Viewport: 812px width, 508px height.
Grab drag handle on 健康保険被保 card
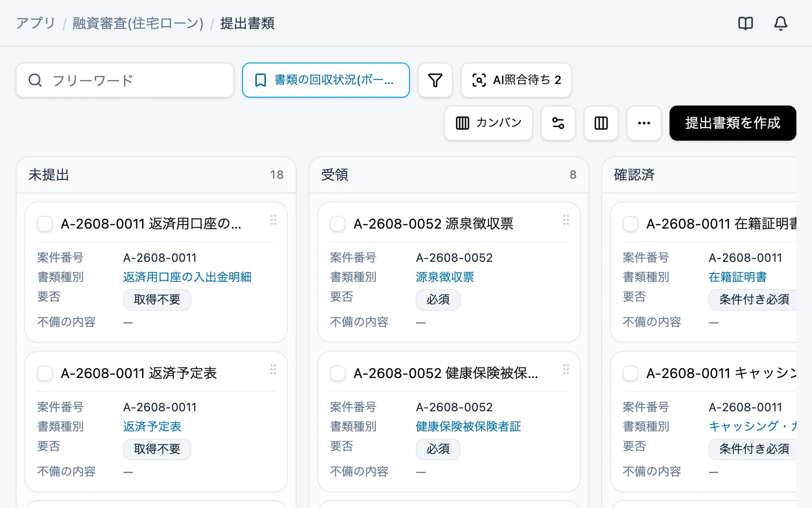566,369
